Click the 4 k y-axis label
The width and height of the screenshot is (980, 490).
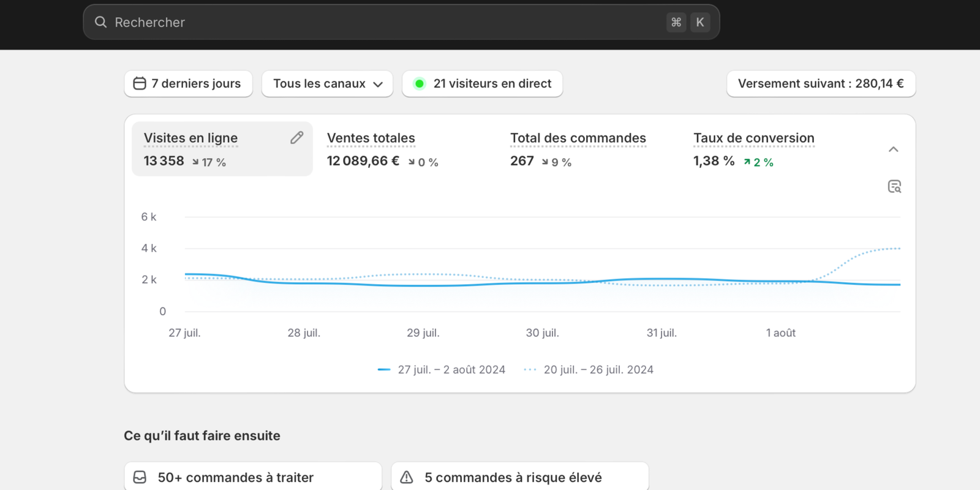point(149,248)
